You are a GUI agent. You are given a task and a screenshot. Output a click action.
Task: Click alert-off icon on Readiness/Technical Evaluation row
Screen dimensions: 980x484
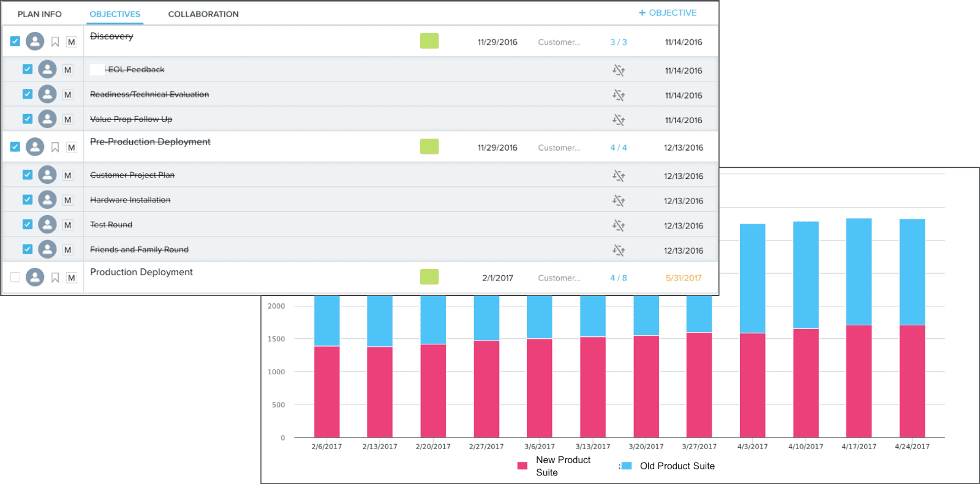[x=619, y=95]
